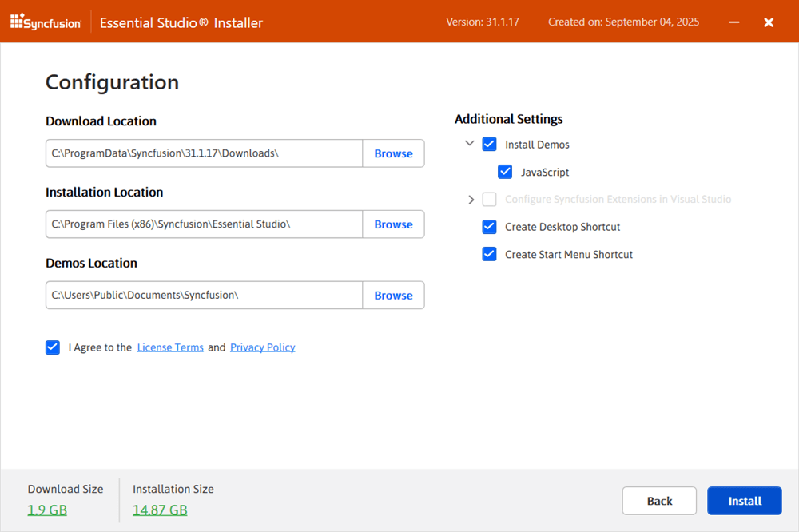The width and height of the screenshot is (799, 532).
Task: Click the 14.87 GB installation size link
Action: 160,510
